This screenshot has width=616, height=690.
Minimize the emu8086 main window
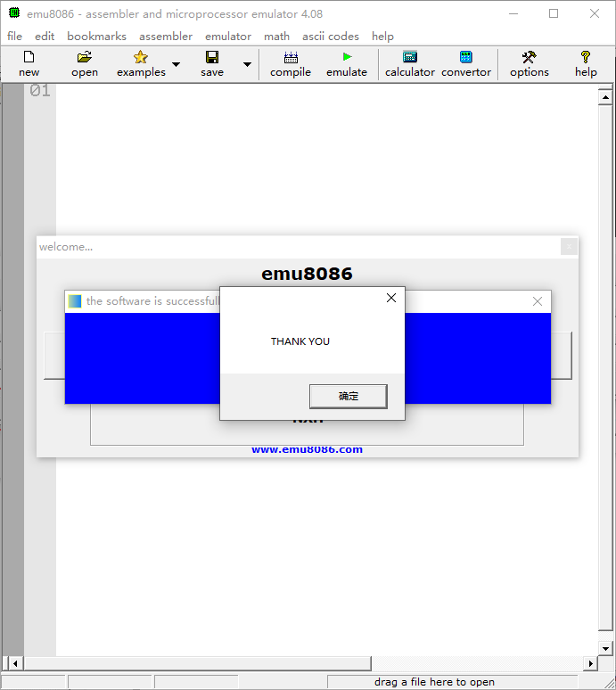513,13
